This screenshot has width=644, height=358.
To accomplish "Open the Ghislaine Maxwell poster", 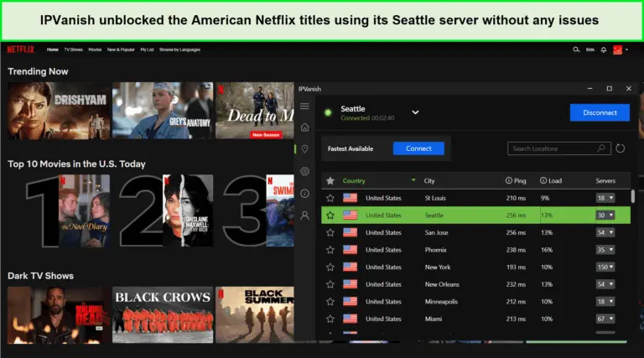I will [188, 211].
